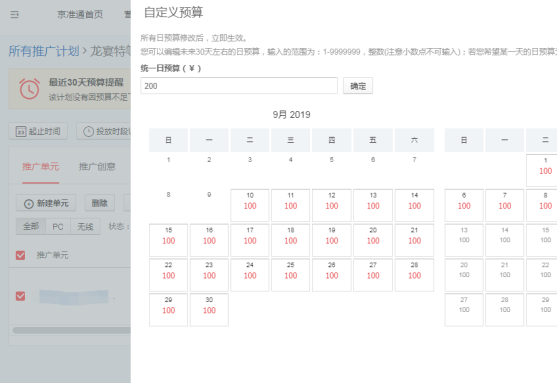The image size is (557, 383).
Task: Select September 26 budget cell
Action: pyautogui.click(x=332, y=275)
